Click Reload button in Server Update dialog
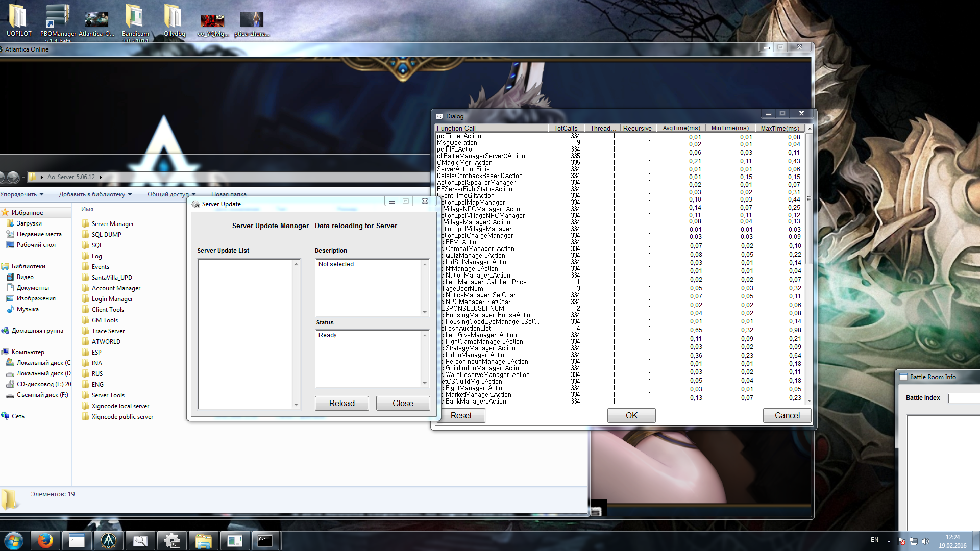Viewport: 980px width, 551px height. click(x=342, y=403)
